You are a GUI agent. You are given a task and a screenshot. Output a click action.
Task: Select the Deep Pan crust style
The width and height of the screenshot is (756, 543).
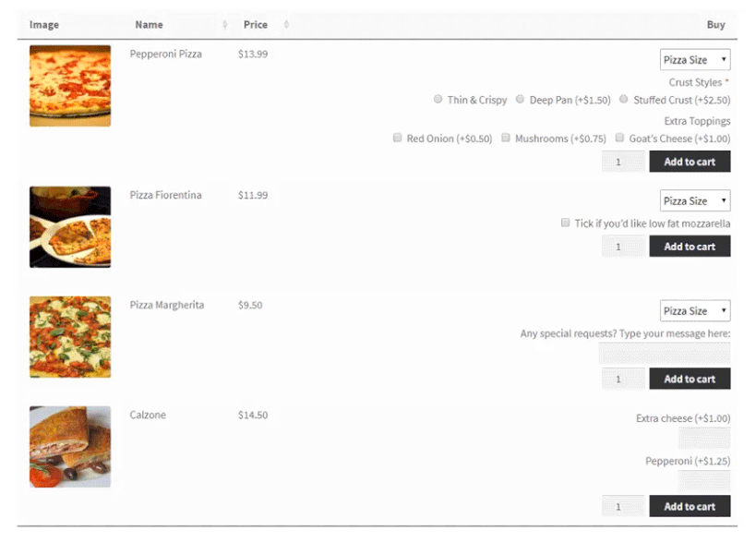click(x=520, y=99)
